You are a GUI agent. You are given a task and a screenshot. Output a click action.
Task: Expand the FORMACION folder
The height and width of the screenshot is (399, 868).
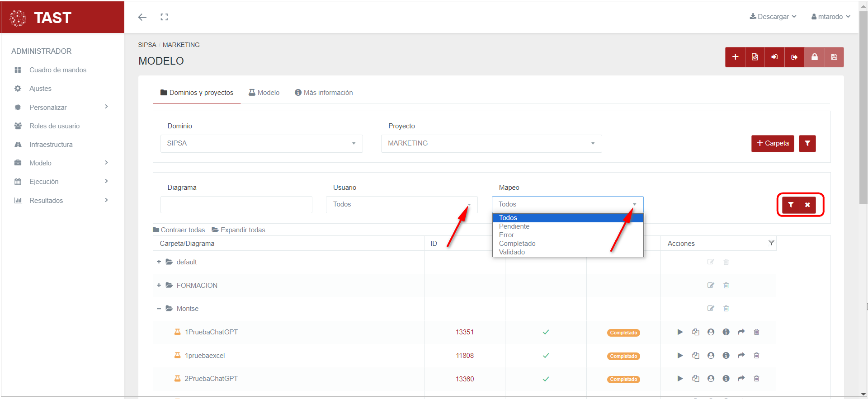159,286
